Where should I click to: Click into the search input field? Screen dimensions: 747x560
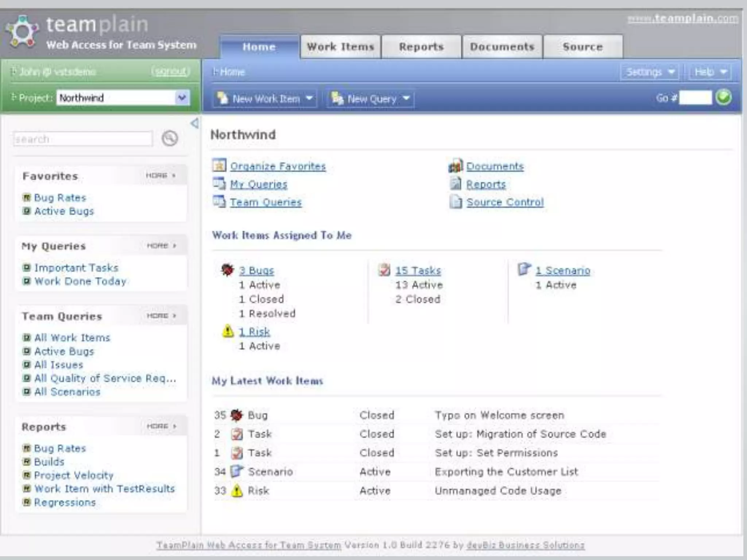point(83,139)
